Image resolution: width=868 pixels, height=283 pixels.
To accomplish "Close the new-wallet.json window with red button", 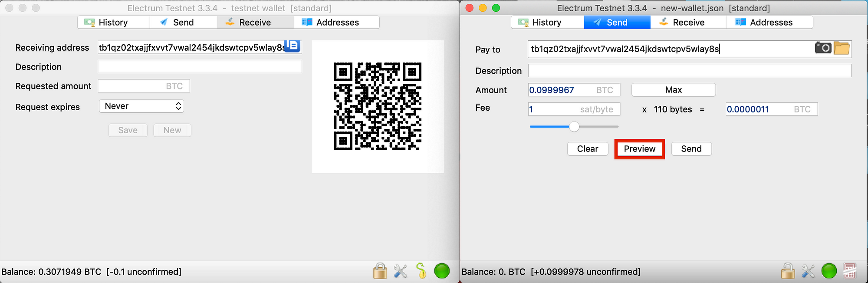I will (x=469, y=8).
